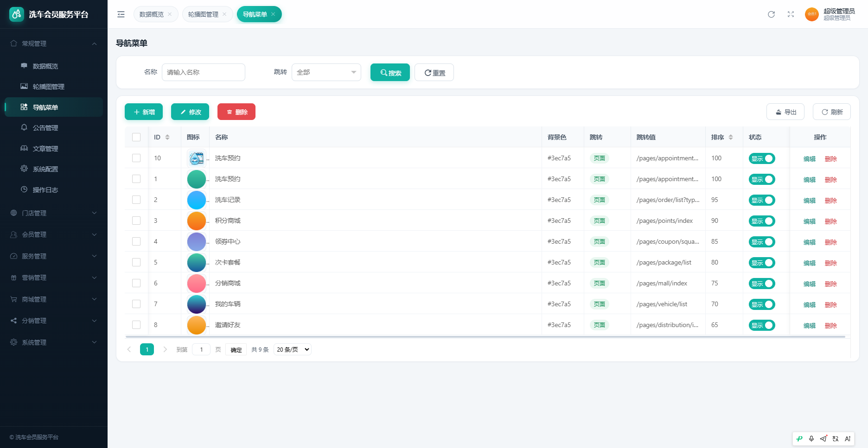Collapse the 常规管理 sidebar group
Screen dimensions: 868x448
[54, 44]
